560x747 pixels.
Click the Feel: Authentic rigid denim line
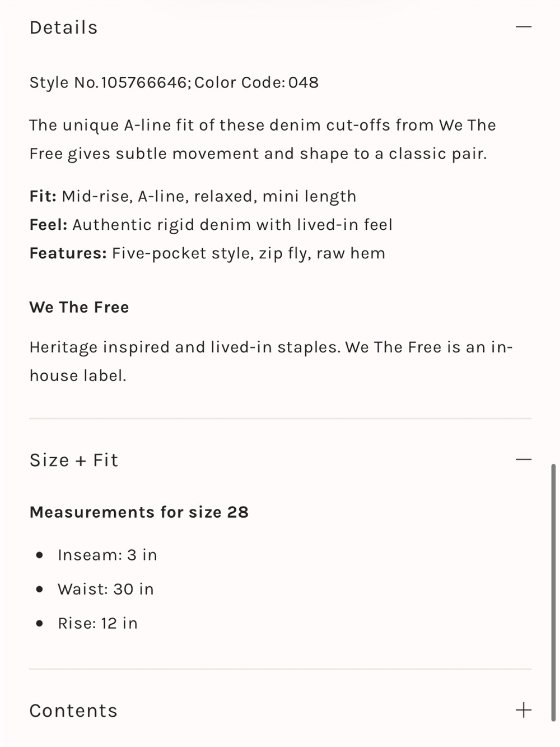tap(211, 225)
